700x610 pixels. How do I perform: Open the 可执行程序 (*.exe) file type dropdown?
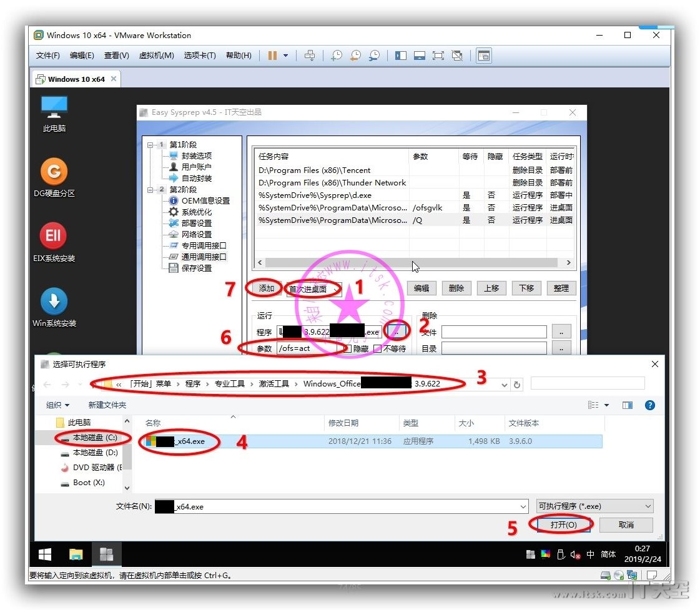pyautogui.click(x=594, y=506)
